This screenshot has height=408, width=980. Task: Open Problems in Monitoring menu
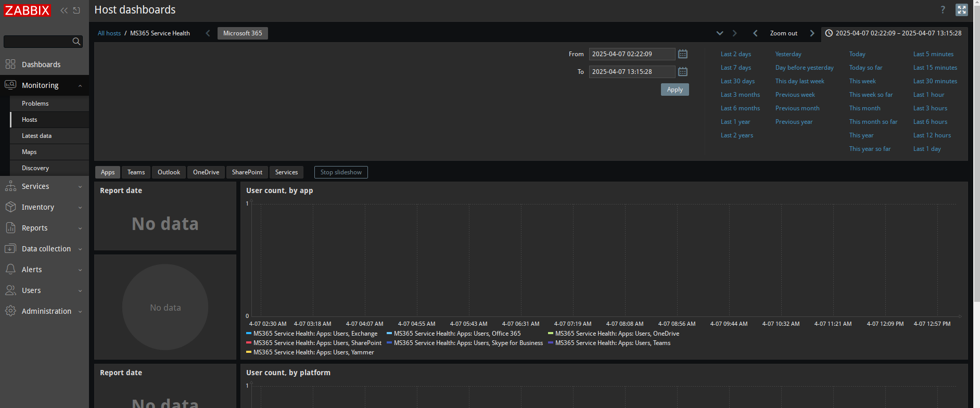point(49,104)
